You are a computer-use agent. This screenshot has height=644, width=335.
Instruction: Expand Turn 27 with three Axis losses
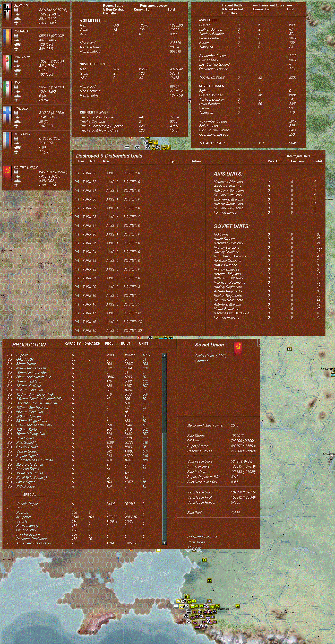point(77,226)
